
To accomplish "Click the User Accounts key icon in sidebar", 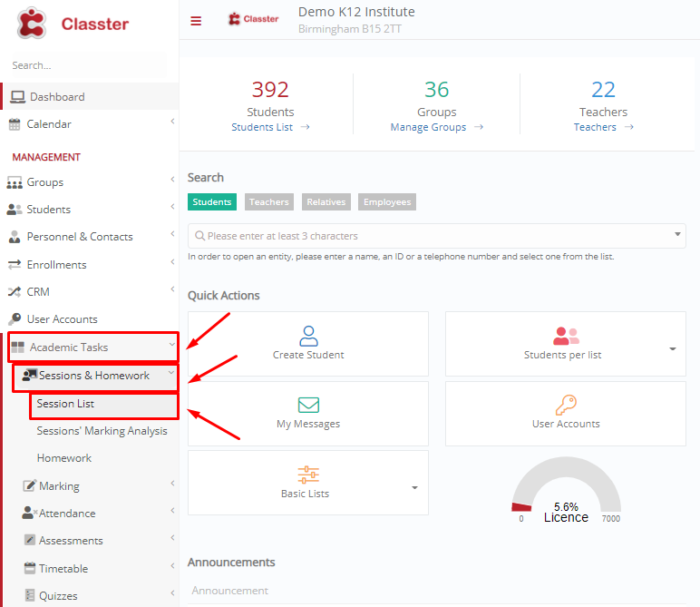I will pos(15,318).
